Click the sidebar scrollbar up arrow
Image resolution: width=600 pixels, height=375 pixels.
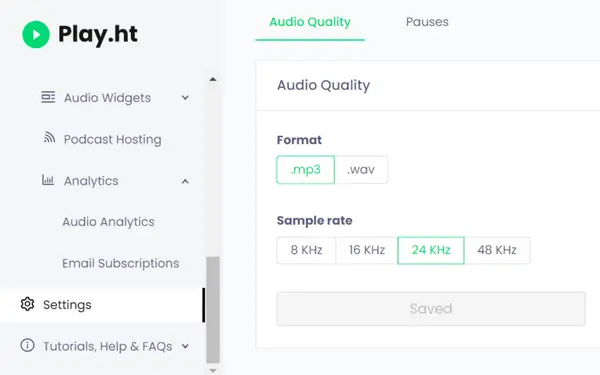213,80
